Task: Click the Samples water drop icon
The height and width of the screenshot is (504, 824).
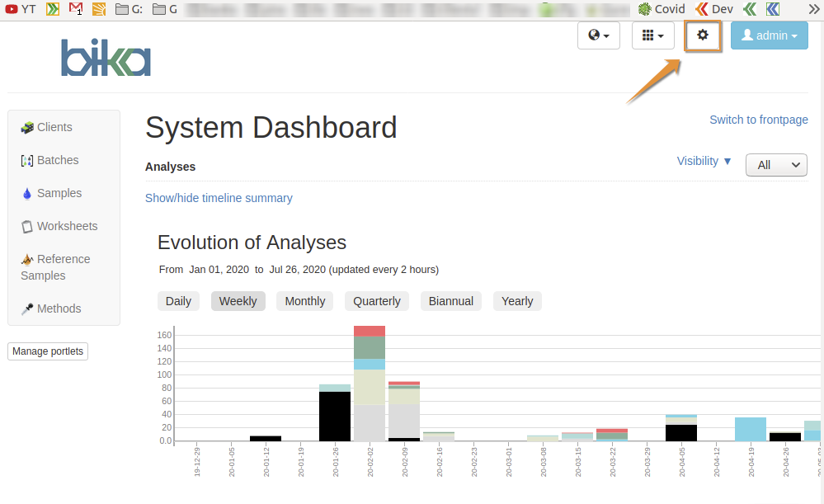Action: tap(27, 193)
